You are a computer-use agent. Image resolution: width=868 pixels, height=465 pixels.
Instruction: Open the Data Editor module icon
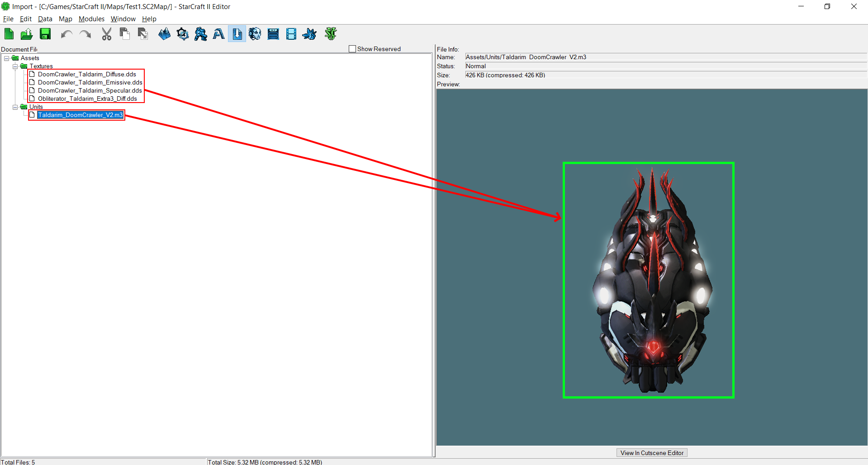tap(201, 34)
